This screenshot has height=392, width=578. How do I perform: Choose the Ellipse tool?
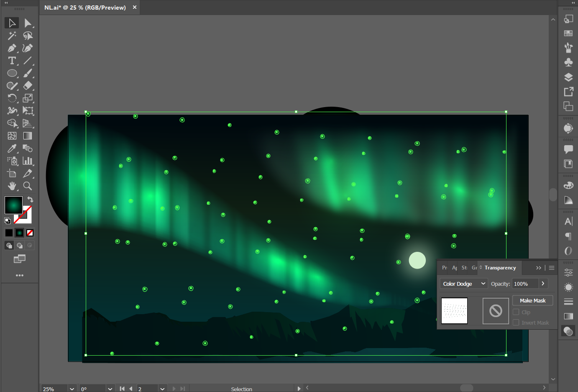pyautogui.click(x=12, y=73)
